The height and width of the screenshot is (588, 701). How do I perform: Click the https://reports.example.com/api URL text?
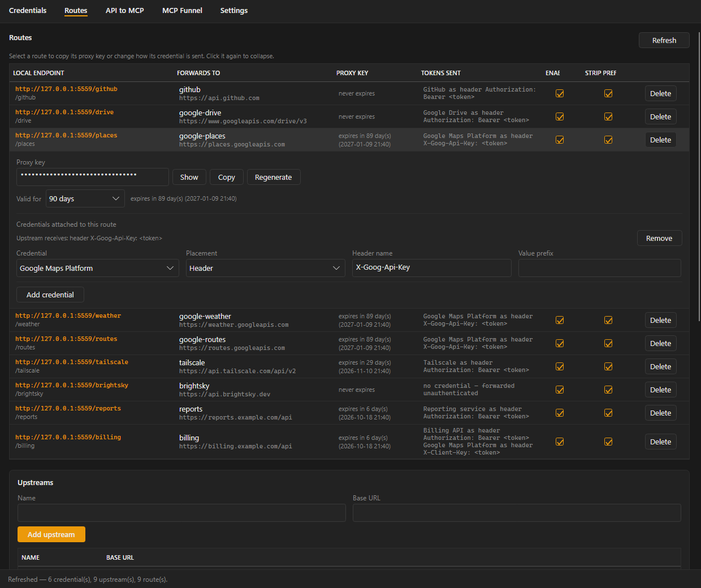[x=236, y=417]
